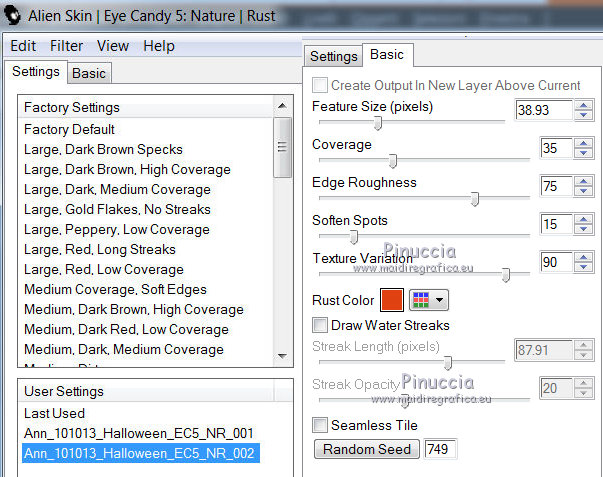This screenshot has width=603, height=477.
Task: Click the Texture Variation slider handle
Action: [506, 275]
